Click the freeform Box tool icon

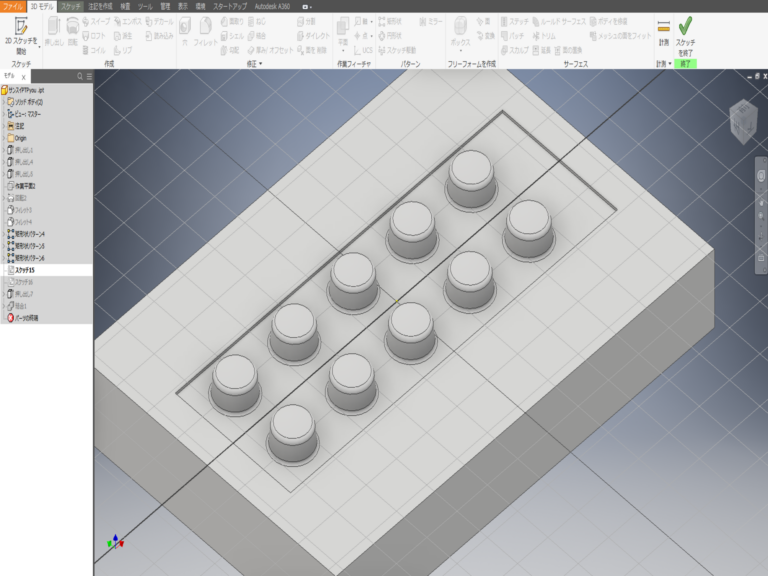click(460, 28)
